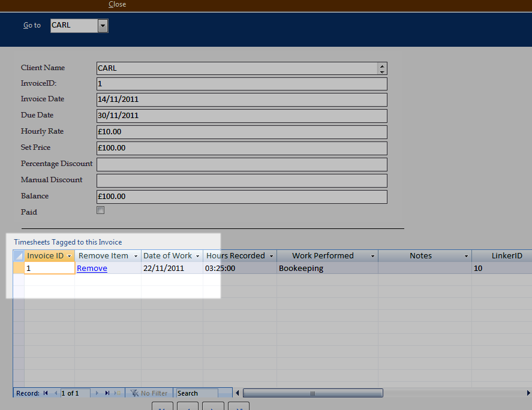Click the Go to CARL combo field
Screen dimensions: 532x410
tap(74, 26)
